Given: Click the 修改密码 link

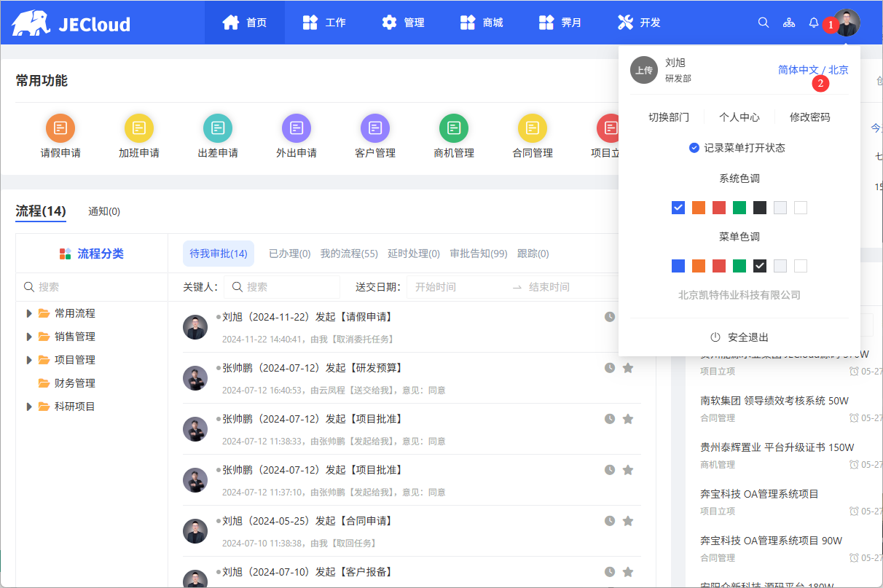Looking at the screenshot, I should pos(809,117).
